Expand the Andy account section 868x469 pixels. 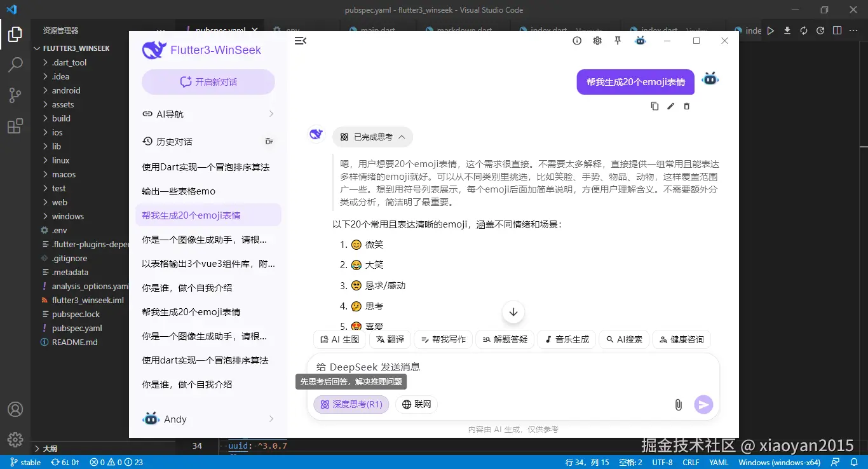click(x=208, y=419)
